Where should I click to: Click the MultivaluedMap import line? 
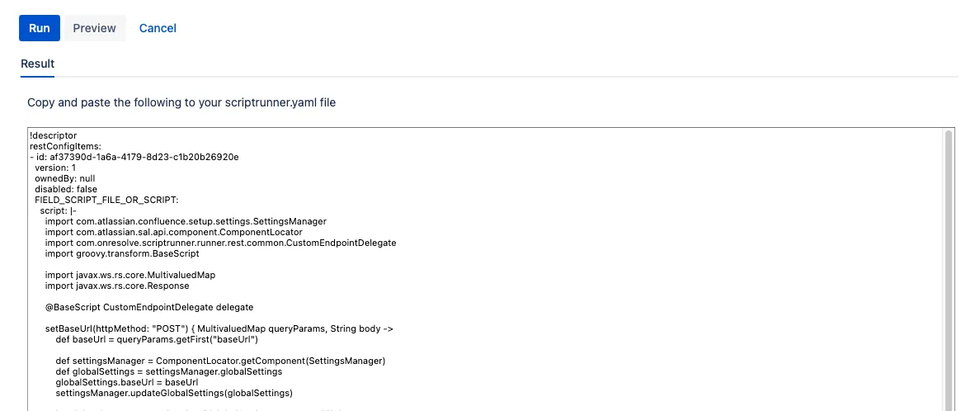pos(130,276)
